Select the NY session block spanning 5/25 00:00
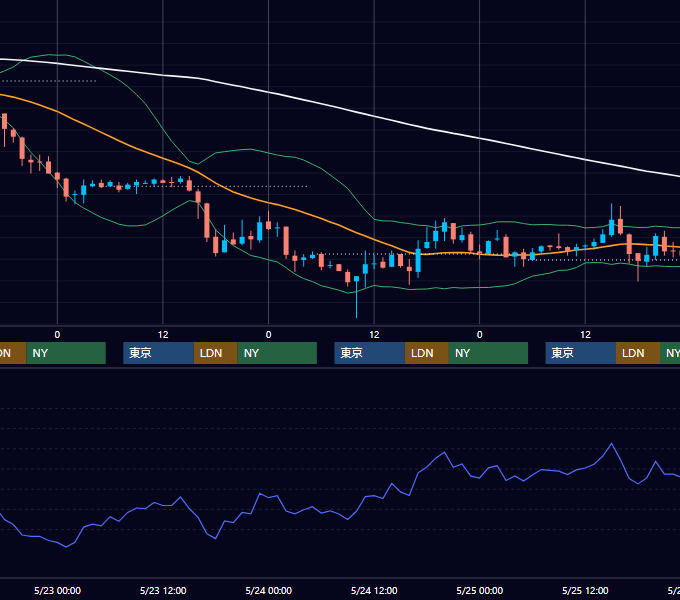Image resolution: width=680 pixels, height=600 pixels. (x=488, y=353)
